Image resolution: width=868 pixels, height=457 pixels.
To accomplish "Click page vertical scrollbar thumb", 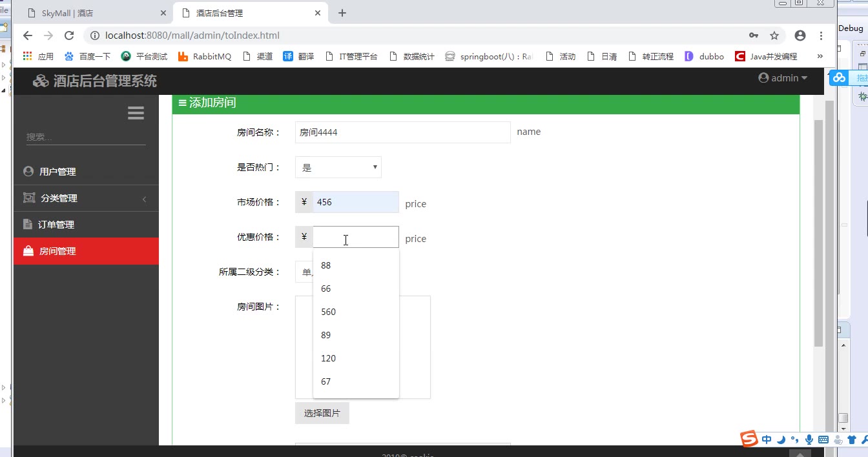I will click(818, 232).
